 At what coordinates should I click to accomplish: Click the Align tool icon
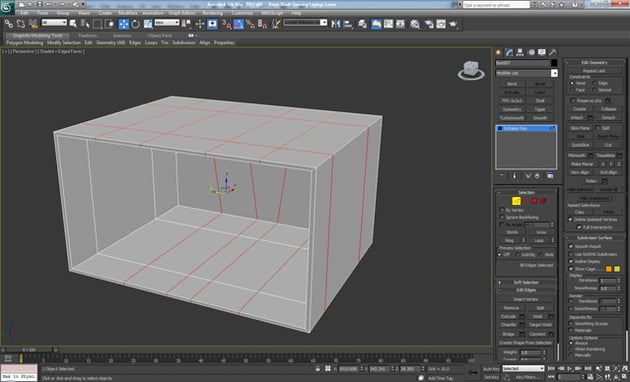click(348, 24)
